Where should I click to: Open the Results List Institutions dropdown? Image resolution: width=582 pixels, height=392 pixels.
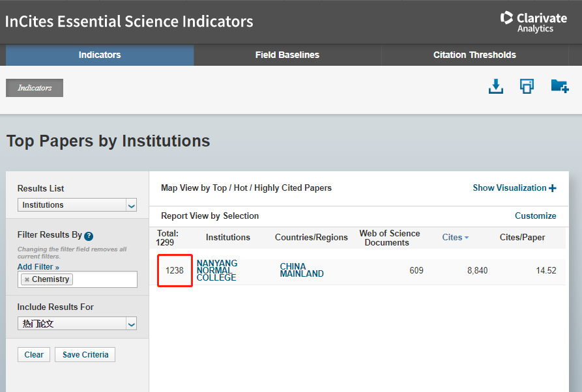(x=131, y=205)
